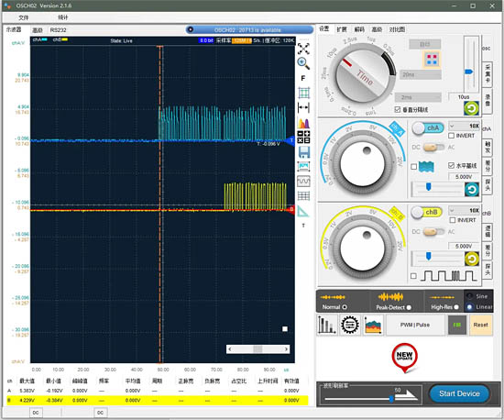Image resolution: width=504 pixels, height=420 pixels.
Task: Open the calculator math icon
Action: tap(303, 137)
